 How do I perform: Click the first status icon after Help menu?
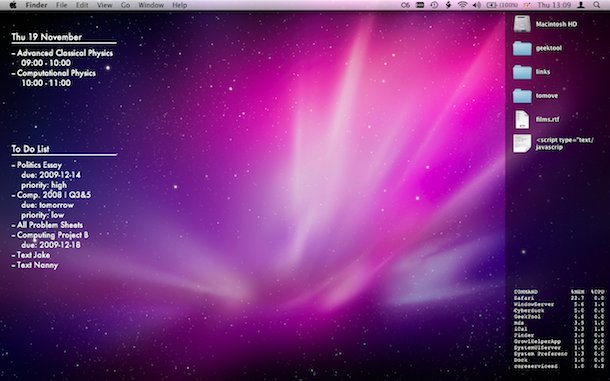click(405, 5)
